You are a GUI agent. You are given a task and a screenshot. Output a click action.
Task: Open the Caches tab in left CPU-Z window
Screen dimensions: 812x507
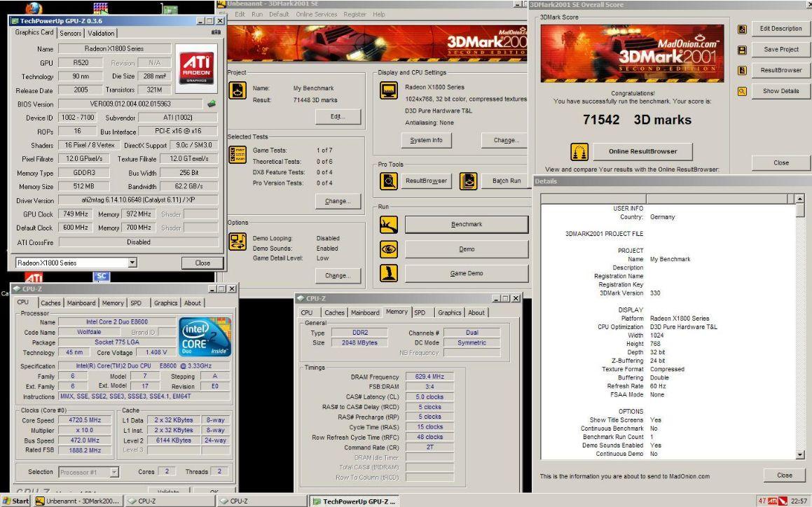pos(50,303)
